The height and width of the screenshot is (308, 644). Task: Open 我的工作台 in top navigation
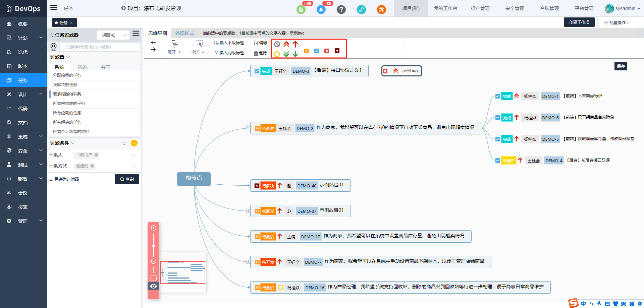point(445,8)
